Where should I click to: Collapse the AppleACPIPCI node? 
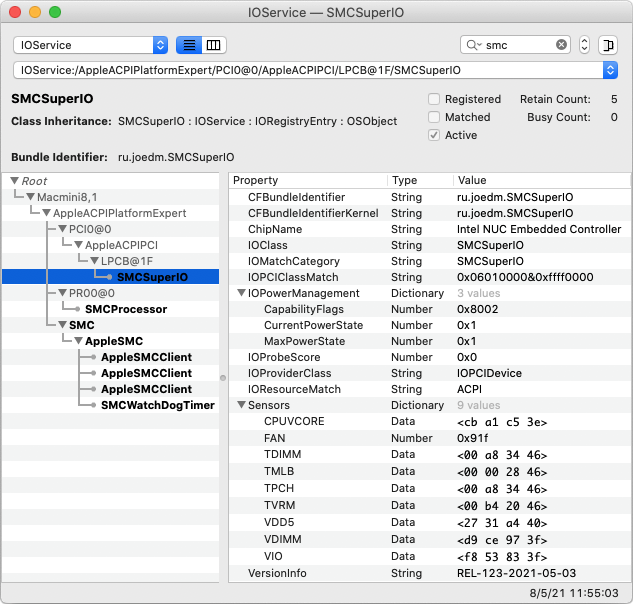coord(79,245)
